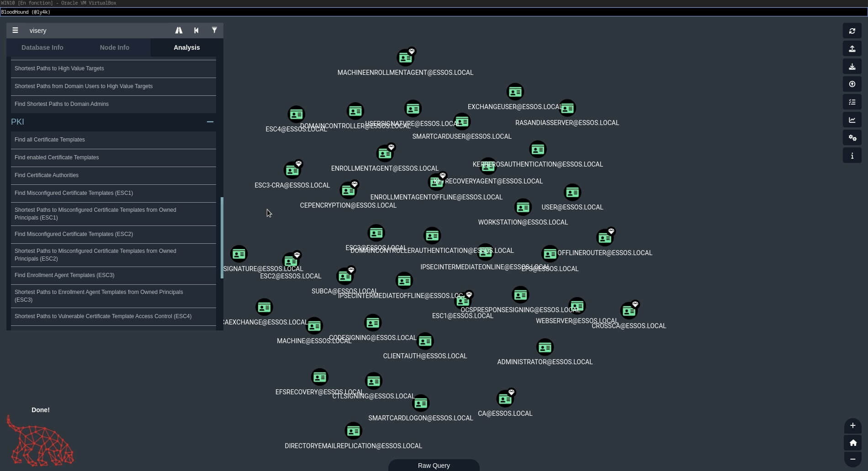The height and width of the screenshot is (471, 868).
Task: Click the zoom in plus button
Action: (852, 425)
